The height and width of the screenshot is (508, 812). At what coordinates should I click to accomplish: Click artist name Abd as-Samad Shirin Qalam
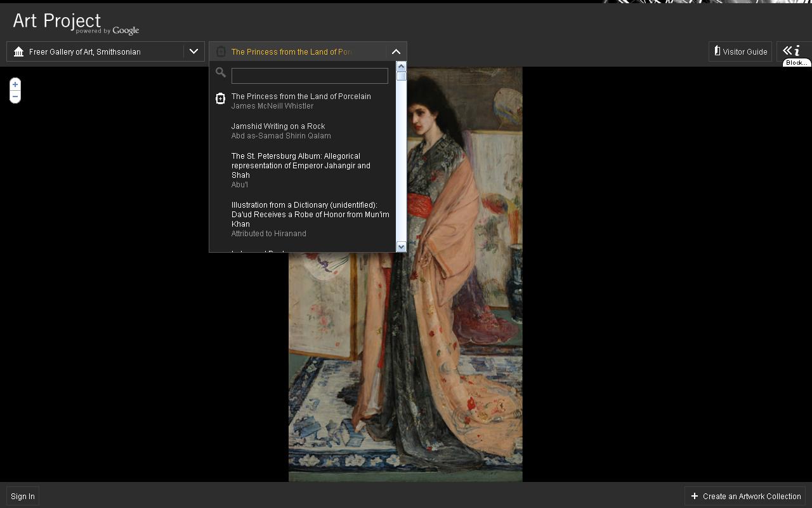281,136
